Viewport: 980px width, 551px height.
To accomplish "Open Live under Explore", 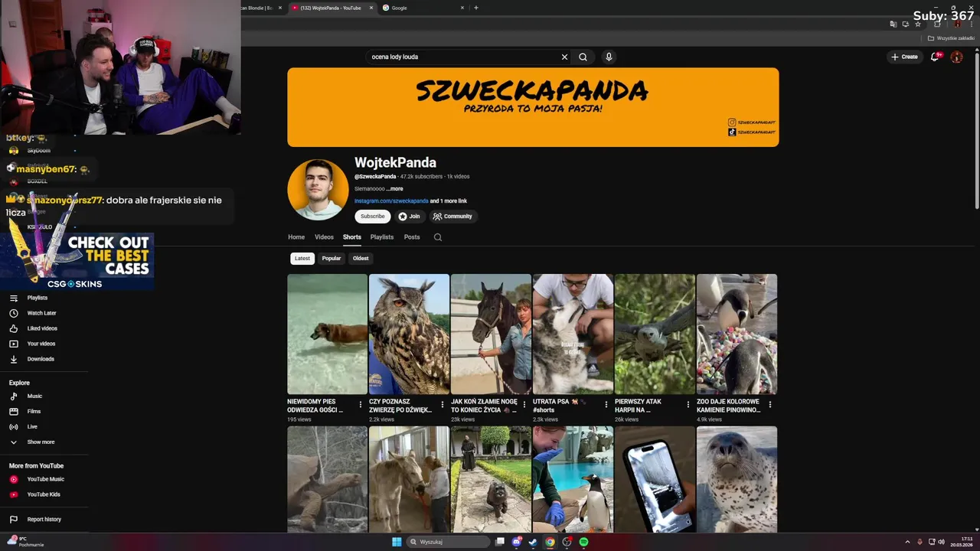I will click(32, 427).
